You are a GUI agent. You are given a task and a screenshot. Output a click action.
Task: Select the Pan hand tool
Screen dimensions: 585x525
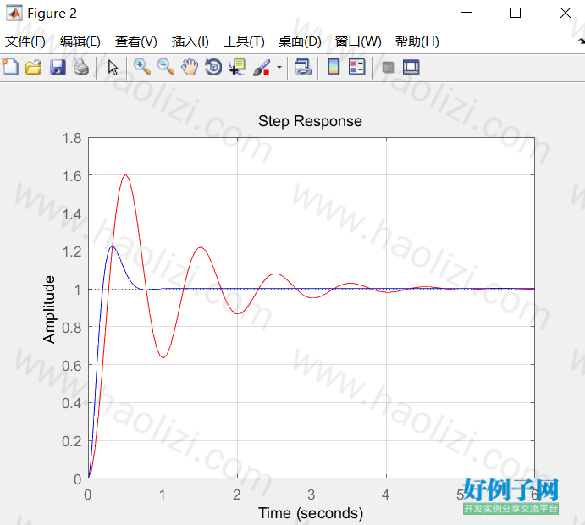pos(190,67)
